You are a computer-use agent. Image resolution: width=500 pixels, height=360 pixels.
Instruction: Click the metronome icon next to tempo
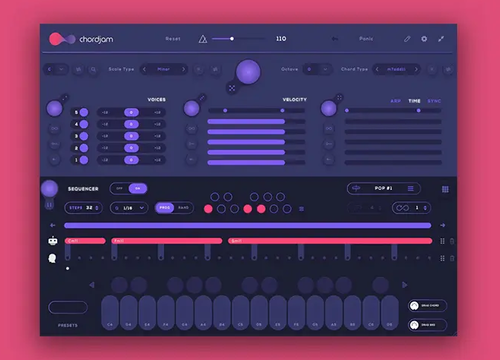pos(203,39)
